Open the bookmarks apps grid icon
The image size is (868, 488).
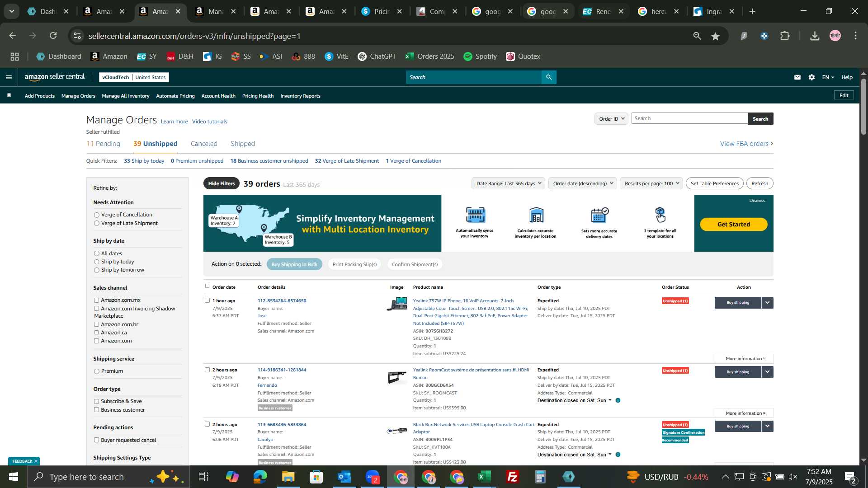click(14, 56)
